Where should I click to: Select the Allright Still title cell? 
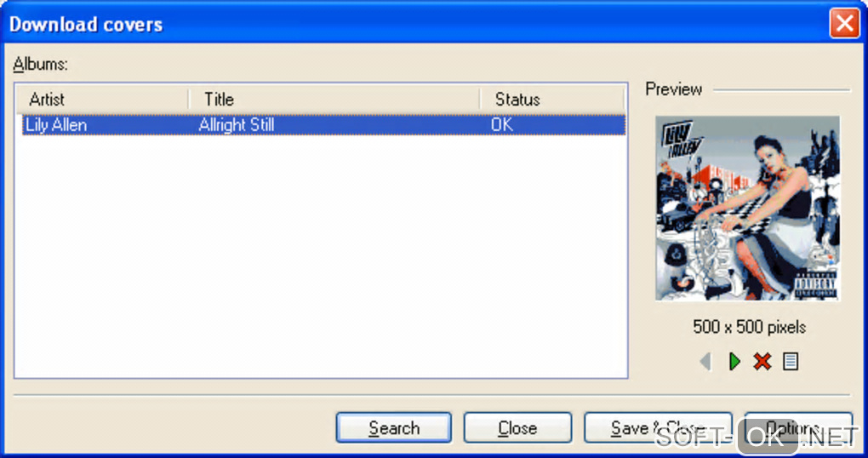point(237,124)
